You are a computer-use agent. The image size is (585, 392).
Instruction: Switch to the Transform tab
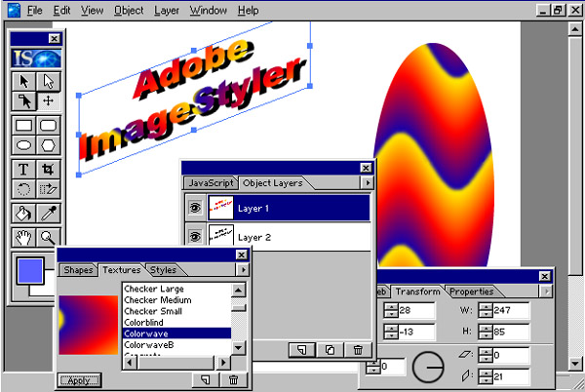[x=417, y=292]
